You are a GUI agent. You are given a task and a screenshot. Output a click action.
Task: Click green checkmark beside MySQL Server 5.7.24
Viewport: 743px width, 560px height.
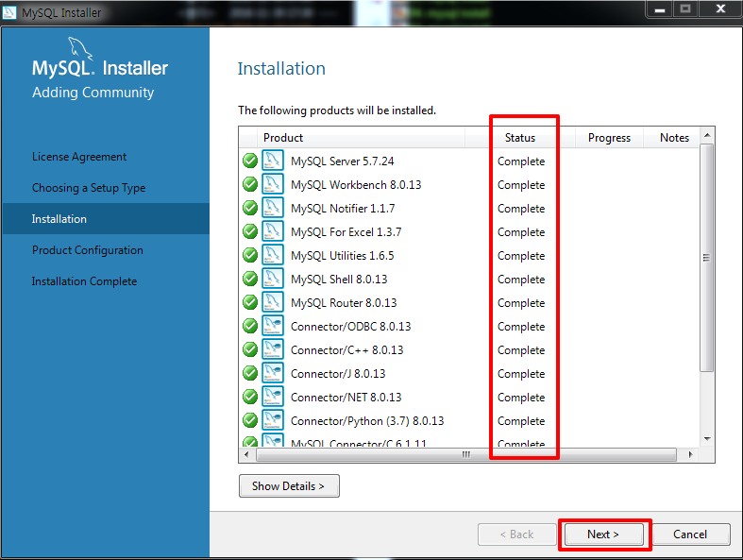point(250,161)
